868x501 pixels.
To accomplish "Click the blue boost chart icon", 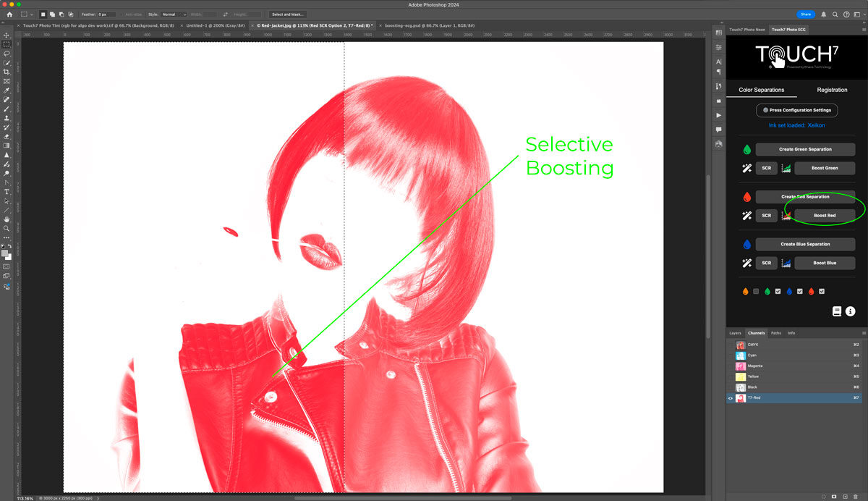I will tap(786, 263).
